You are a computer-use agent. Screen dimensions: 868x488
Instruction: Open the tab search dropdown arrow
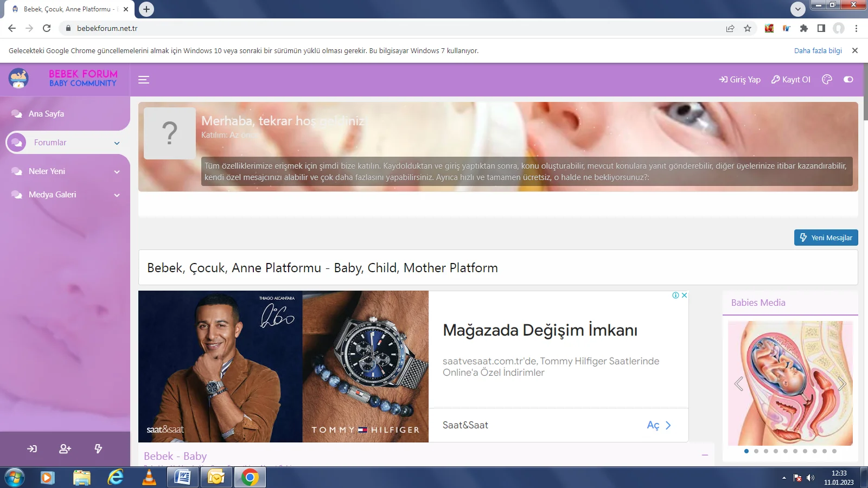click(x=797, y=9)
